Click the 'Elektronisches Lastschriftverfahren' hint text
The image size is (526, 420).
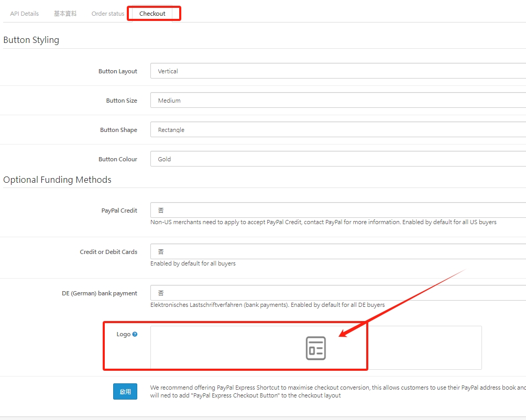point(267,305)
